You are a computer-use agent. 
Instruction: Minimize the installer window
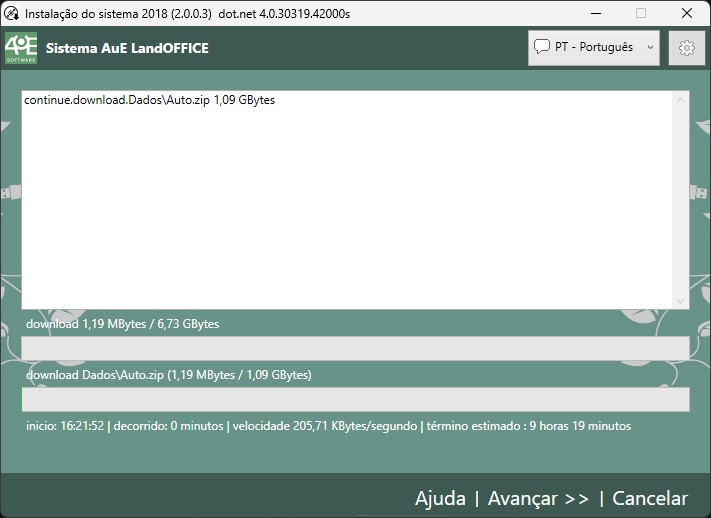click(x=595, y=14)
